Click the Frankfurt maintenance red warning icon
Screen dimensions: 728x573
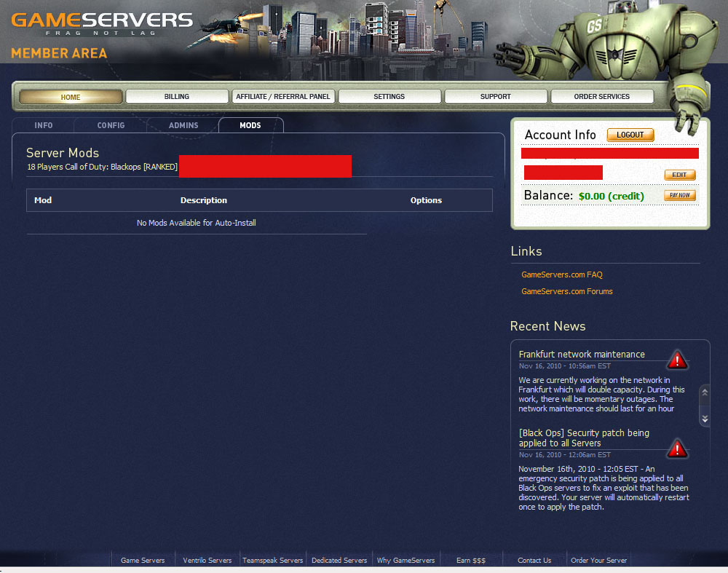tap(677, 360)
